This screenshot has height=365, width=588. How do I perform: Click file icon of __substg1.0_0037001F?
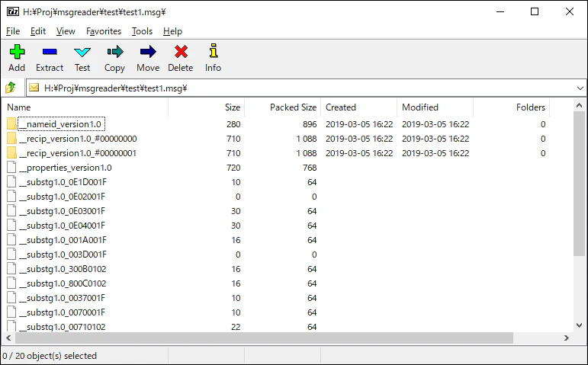click(11, 298)
